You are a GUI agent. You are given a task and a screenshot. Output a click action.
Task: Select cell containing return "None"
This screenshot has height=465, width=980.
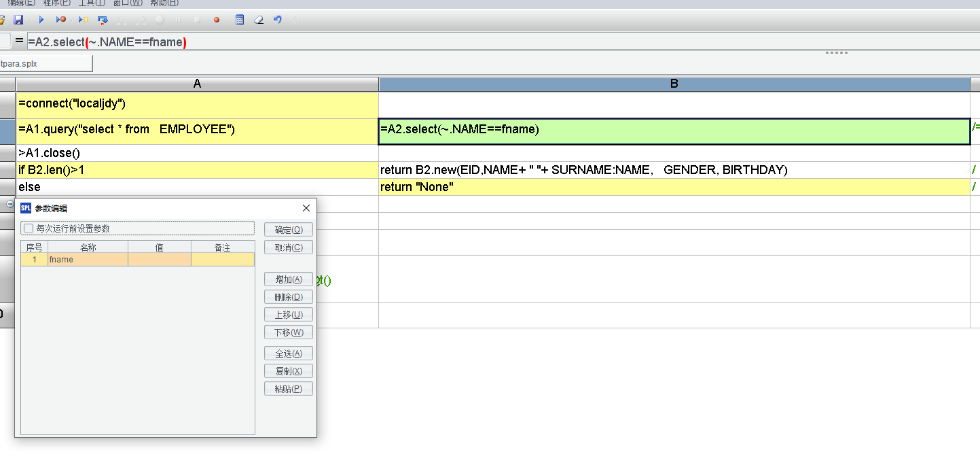pos(674,187)
